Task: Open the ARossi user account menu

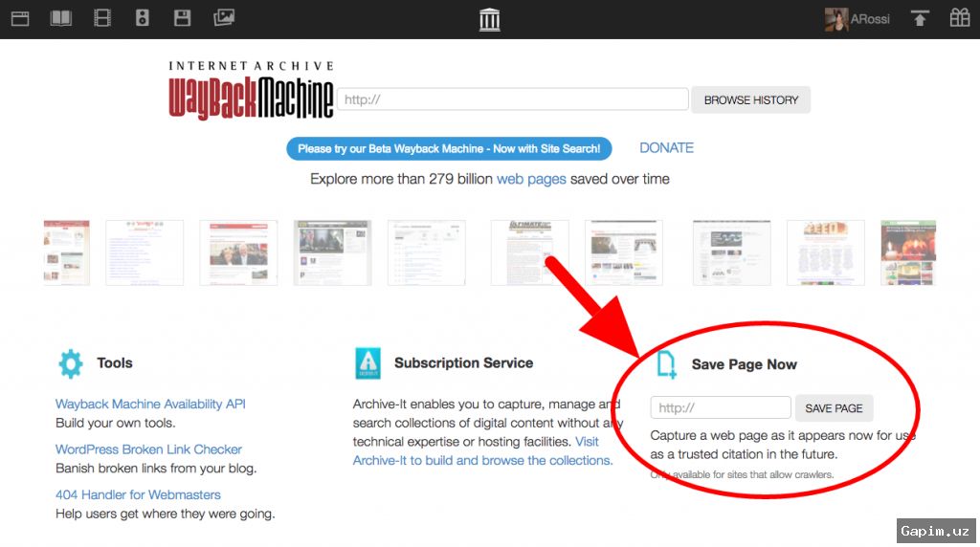Action: [x=857, y=19]
